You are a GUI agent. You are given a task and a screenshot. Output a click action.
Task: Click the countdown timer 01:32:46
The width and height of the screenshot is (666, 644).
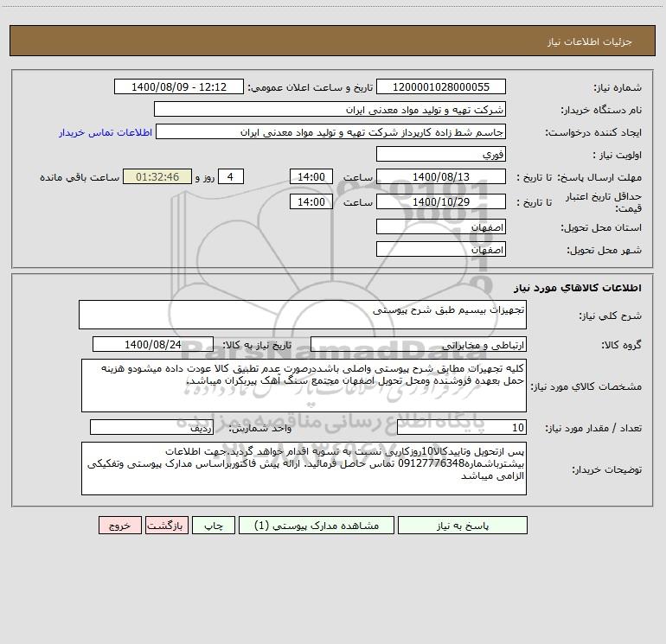point(157,176)
